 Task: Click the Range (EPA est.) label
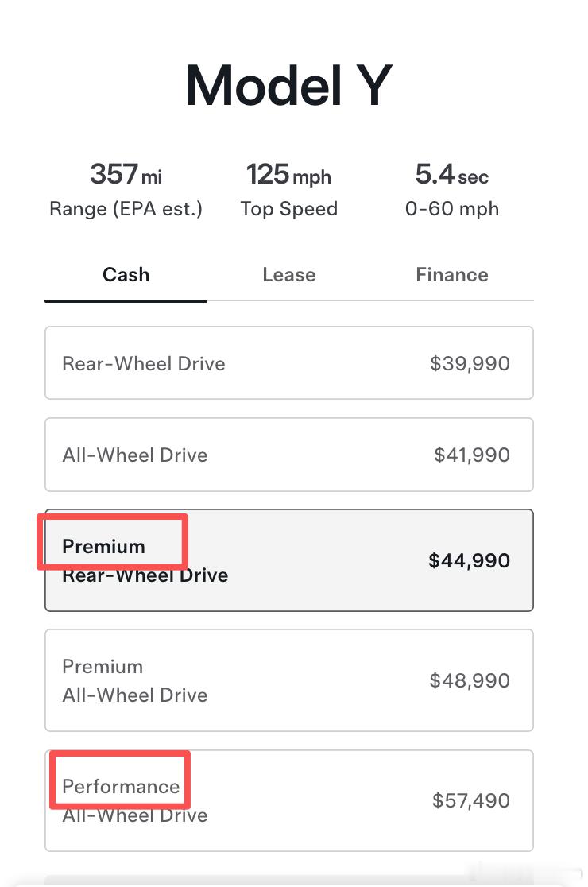pyautogui.click(x=126, y=209)
